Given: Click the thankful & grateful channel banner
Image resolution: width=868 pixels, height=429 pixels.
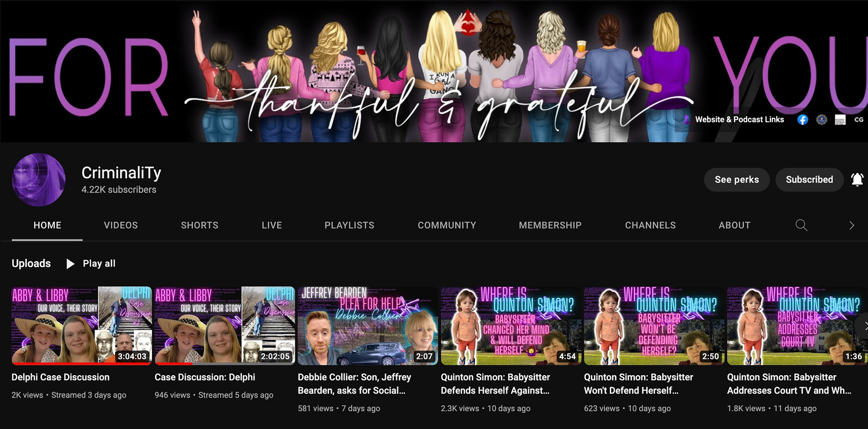Looking at the screenshot, I should coord(434,71).
